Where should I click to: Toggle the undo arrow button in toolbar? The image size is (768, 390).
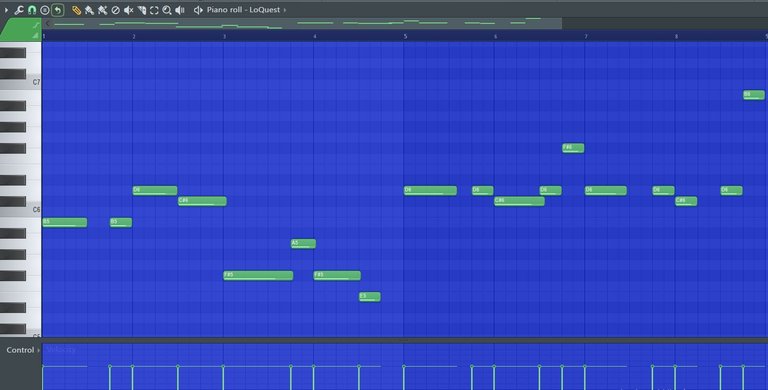(58, 10)
